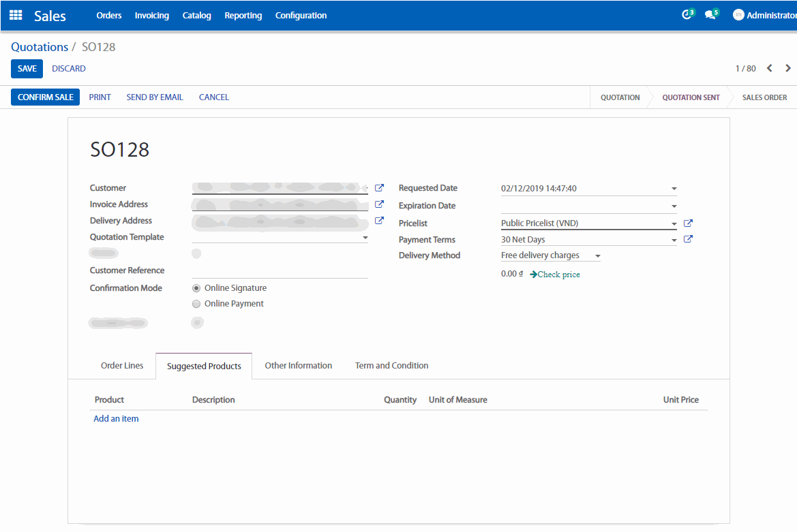797x532 pixels.
Task: Click the Confirm Sale button
Action: (45, 97)
